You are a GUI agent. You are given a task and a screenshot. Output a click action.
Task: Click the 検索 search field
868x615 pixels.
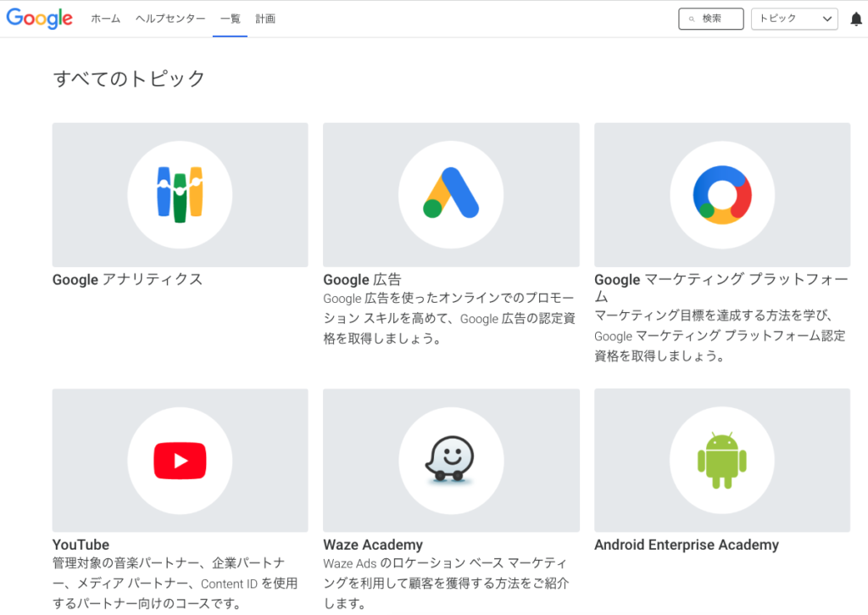710,19
